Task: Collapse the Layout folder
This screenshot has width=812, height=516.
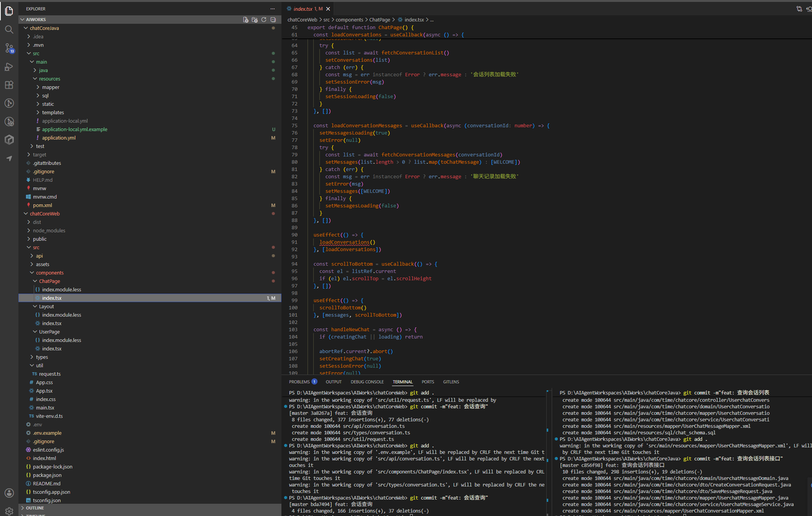Action: (x=46, y=307)
